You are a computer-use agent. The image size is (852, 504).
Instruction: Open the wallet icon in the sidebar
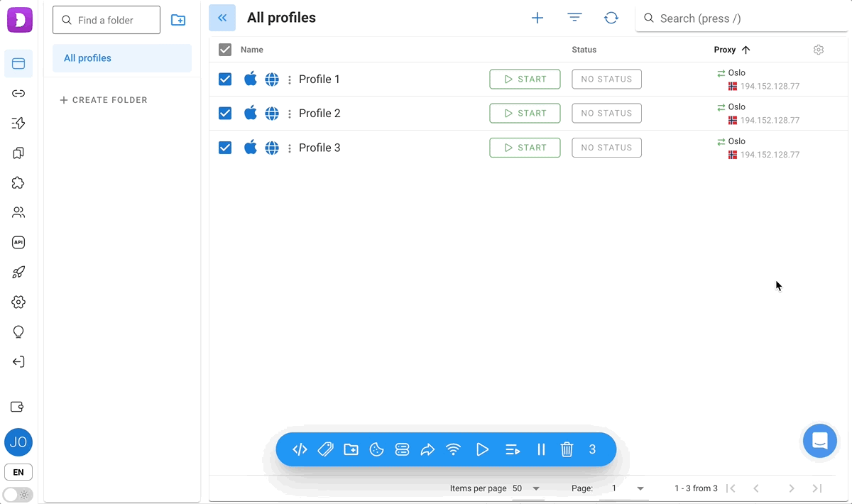coord(18,407)
